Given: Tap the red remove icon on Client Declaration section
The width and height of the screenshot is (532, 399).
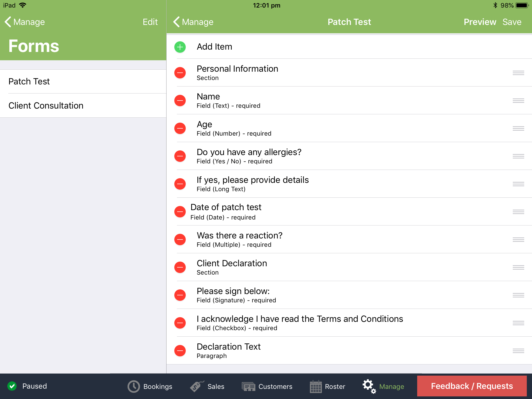Looking at the screenshot, I should pyautogui.click(x=180, y=267).
